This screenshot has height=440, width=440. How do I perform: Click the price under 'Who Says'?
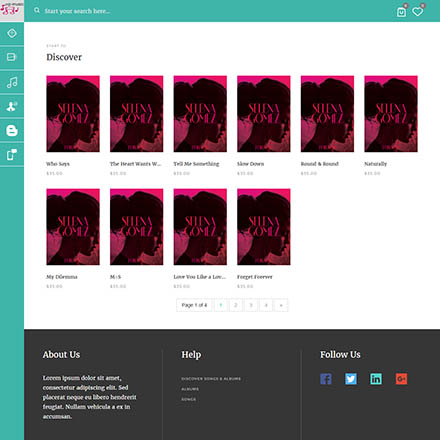click(x=54, y=173)
